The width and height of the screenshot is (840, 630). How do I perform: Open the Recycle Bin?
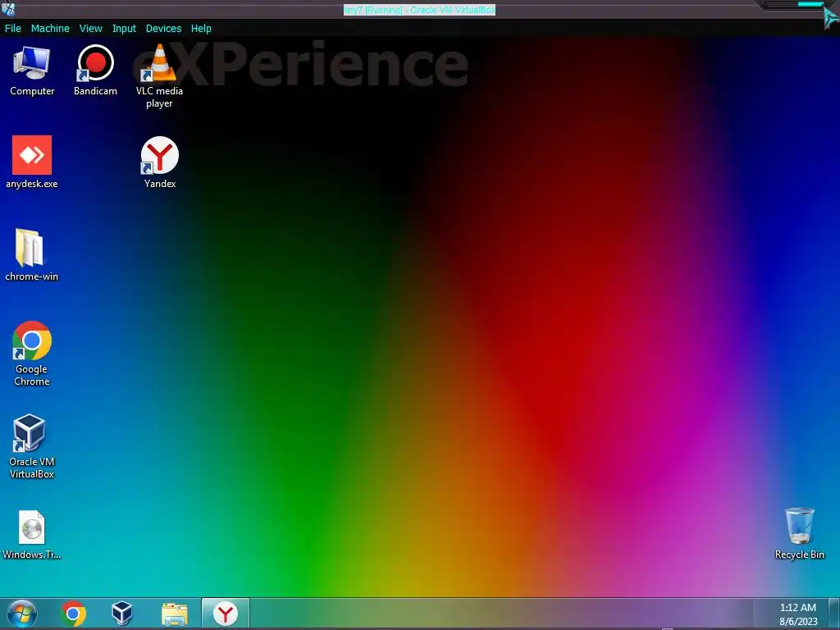pyautogui.click(x=799, y=533)
